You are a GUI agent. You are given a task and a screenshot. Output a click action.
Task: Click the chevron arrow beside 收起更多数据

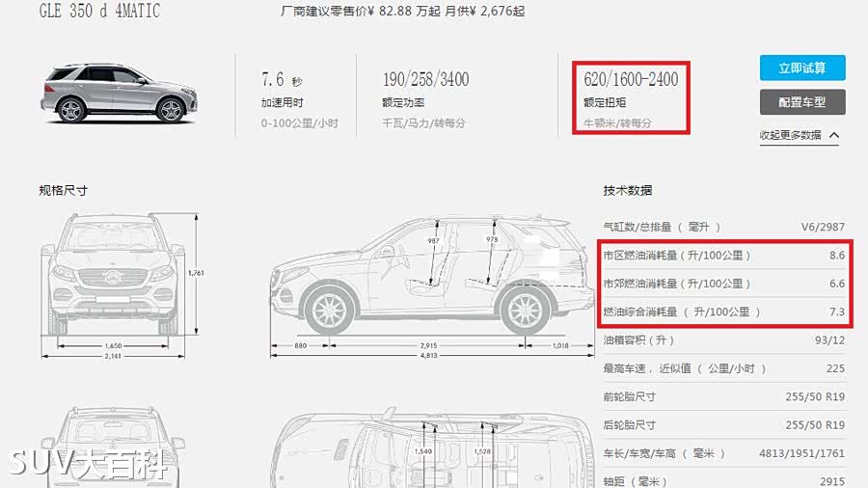click(834, 135)
